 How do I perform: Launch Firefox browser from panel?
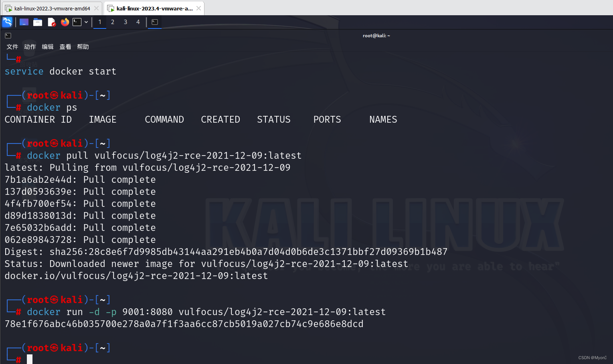click(65, 22)
